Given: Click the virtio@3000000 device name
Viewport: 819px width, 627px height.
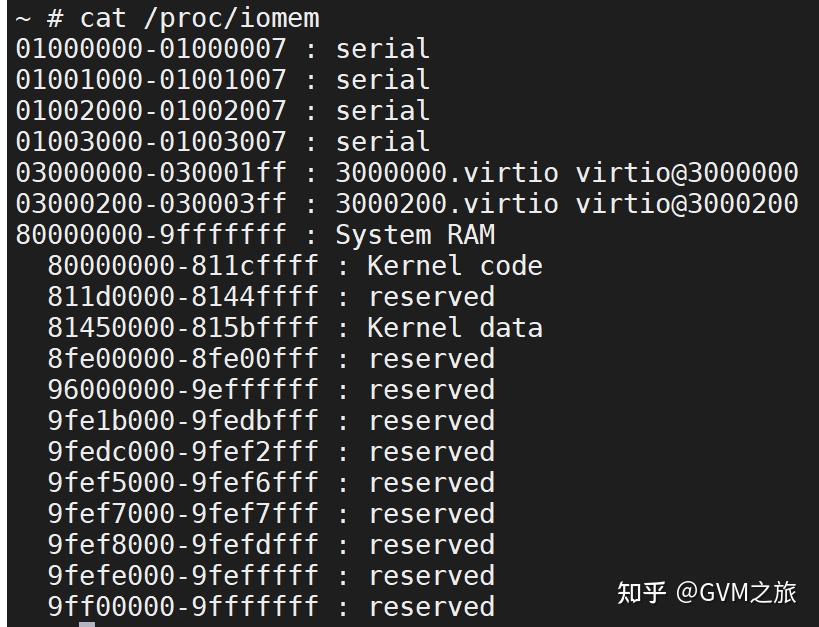Looking at the screenshot, I should point(686,172).
